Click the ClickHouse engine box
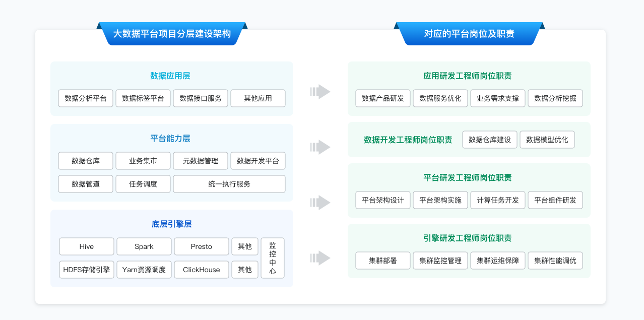 pos(202,270)
